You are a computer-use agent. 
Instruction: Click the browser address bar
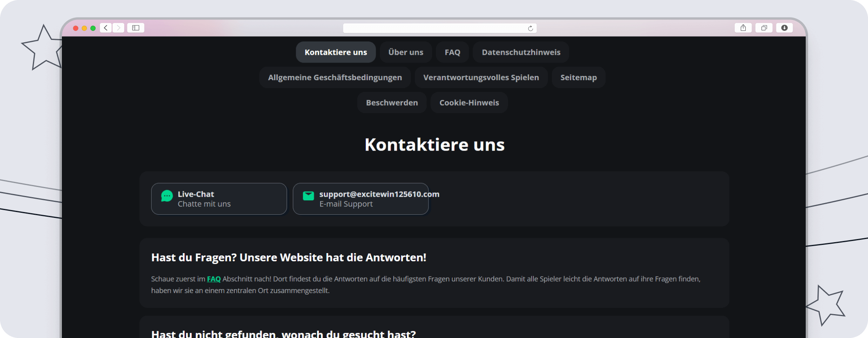click(439, 28)
